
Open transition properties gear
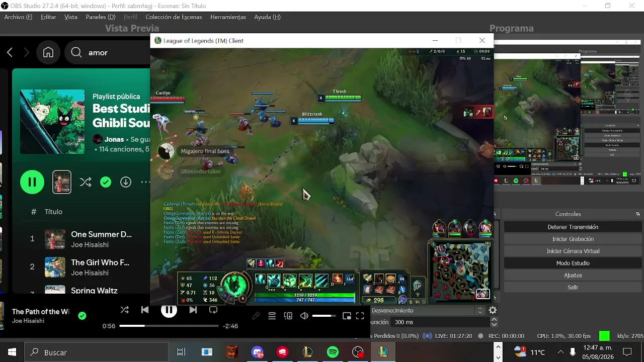click(x=493, y=311)
